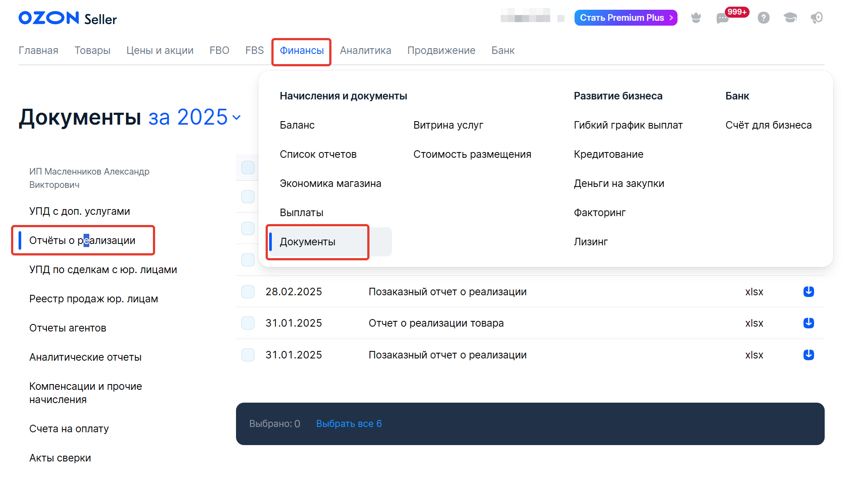Select Кредитование in the menu

point(609,154)
